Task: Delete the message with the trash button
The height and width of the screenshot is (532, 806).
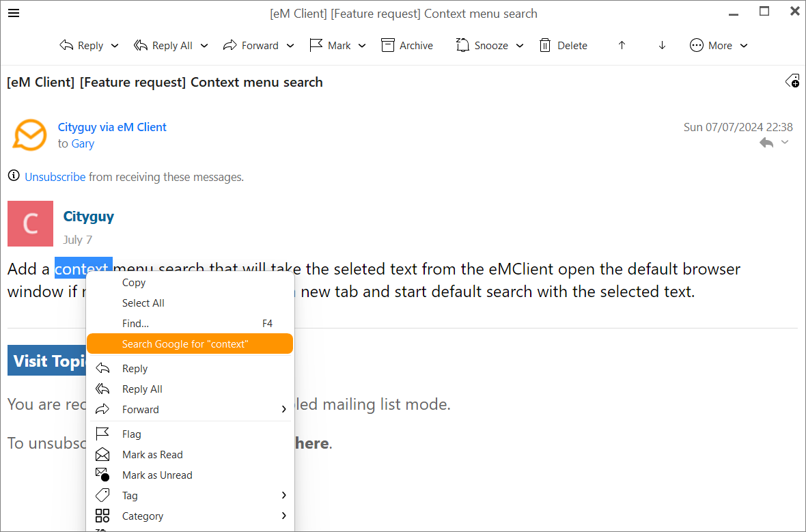Action: point(564,45)
